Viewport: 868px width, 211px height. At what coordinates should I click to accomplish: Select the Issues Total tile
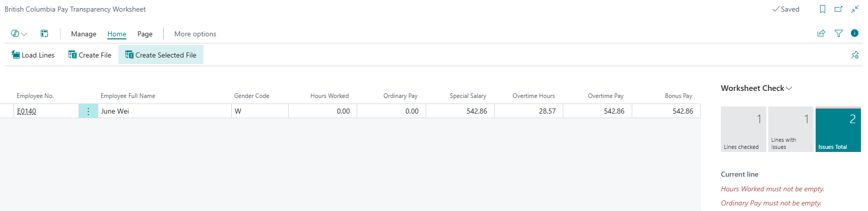(x=838, y=130)
